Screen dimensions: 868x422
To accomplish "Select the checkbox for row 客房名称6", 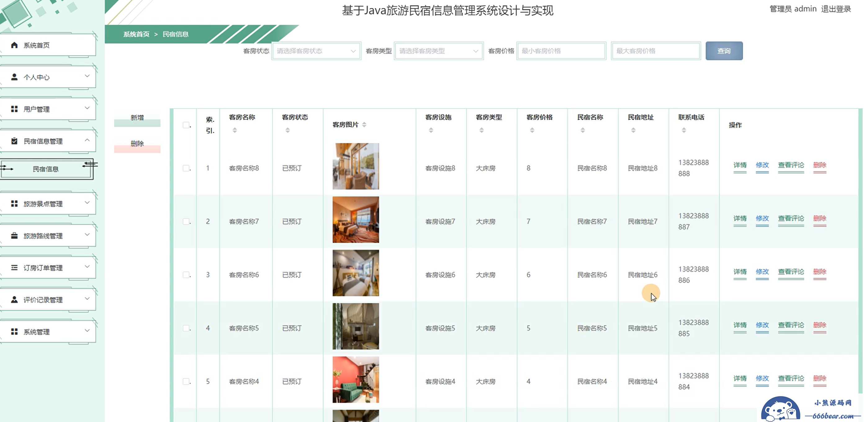I will (x=186, y=275).
